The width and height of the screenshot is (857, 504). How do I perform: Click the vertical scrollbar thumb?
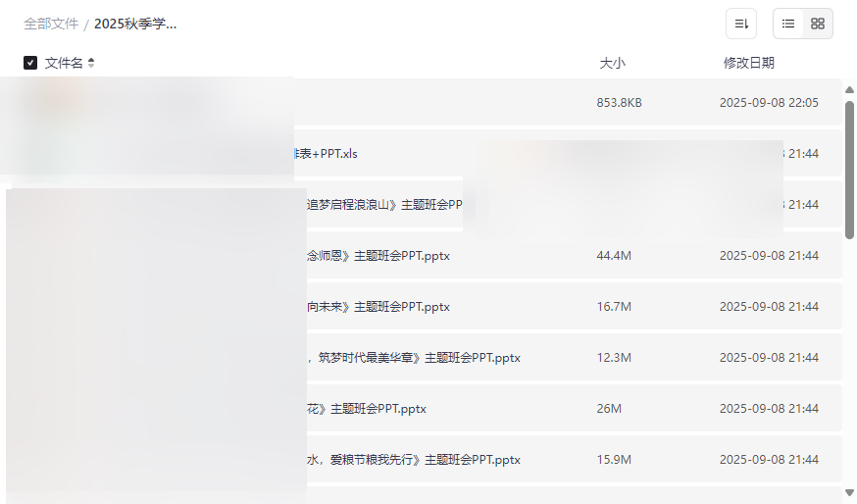pos(849,167)
